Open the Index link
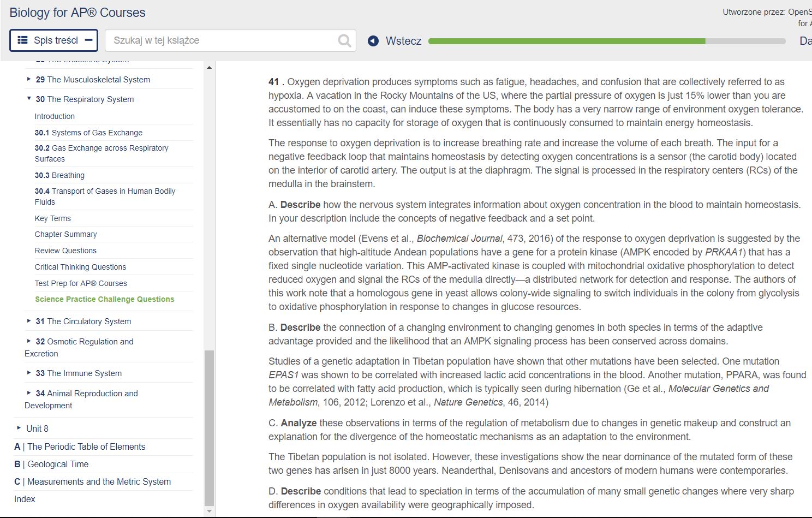The width and height of the screenshot is (812, 518). click(25, 499)
